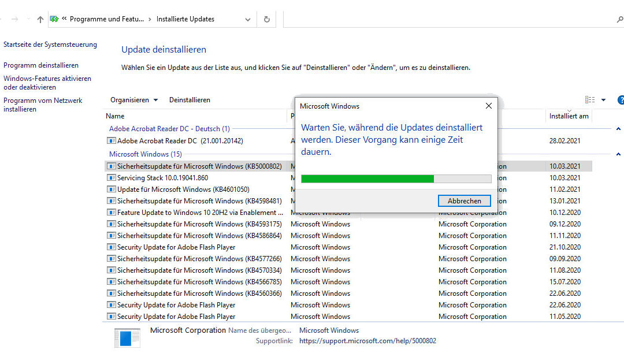Click the green uninstall progress bar
Screen dimensions: 624x364
click(396, 179)
